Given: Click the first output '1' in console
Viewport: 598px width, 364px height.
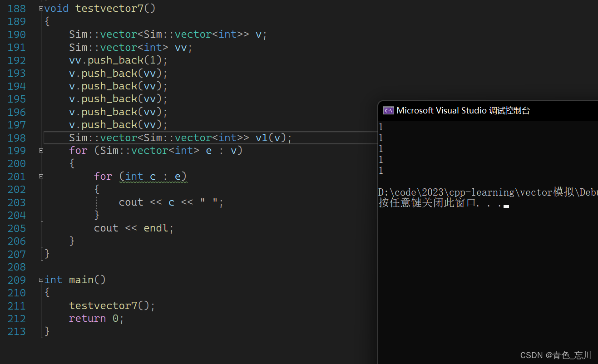Looking at the screenshot, I should 381,127.
